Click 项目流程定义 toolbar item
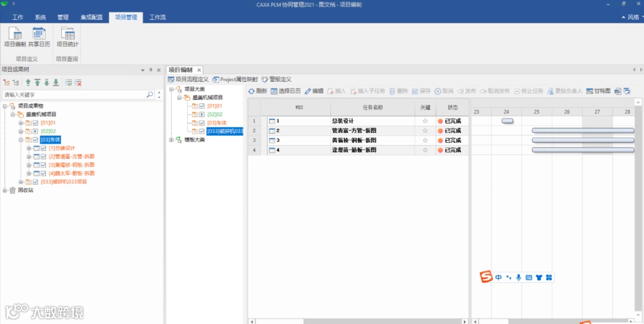Screen dimensions: 644x324 click(188, 79)
